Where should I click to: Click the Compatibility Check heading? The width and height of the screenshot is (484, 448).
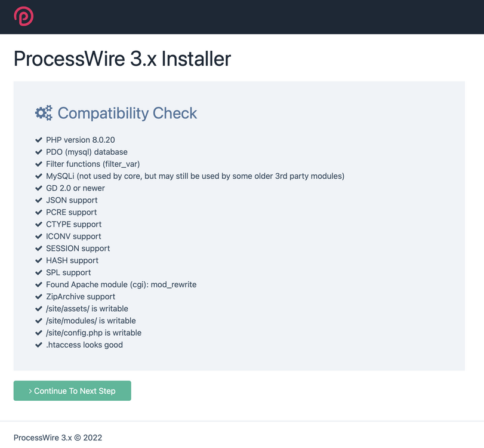[x=127, y=113]
